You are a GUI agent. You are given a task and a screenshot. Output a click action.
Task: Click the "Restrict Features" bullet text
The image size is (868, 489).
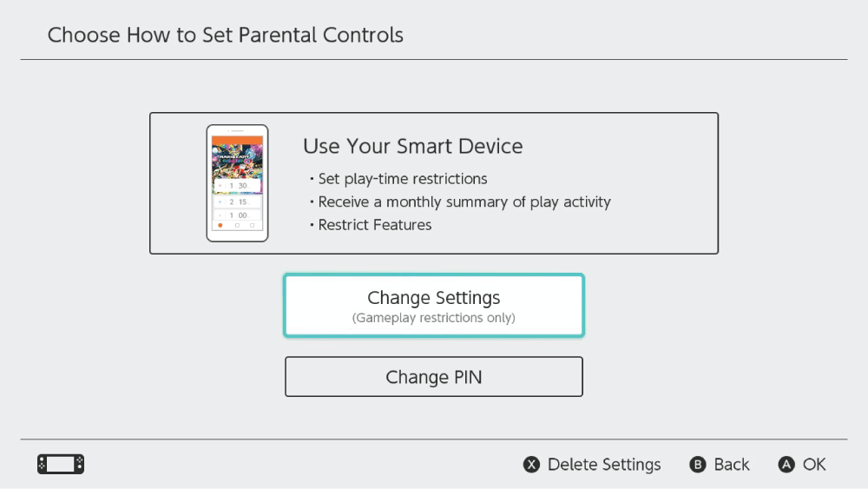pos(374,225)
